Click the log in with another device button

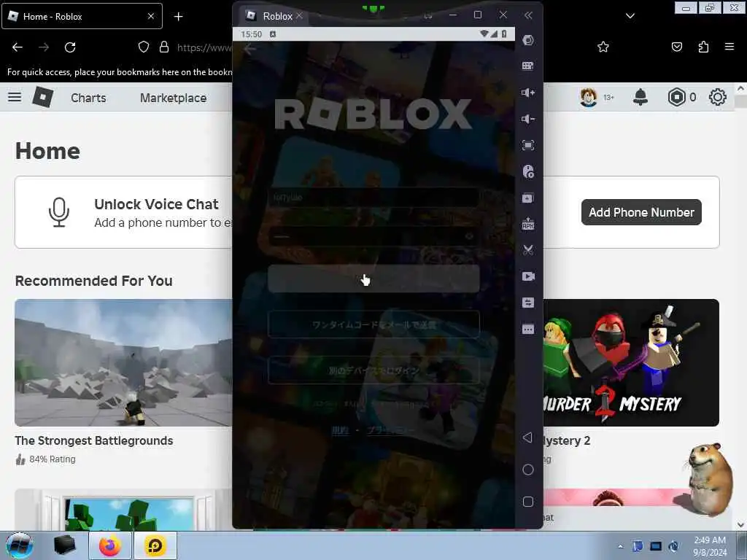pos(373,370)
